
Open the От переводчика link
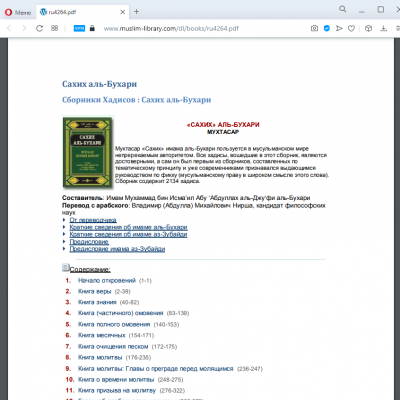coord(93,220)
